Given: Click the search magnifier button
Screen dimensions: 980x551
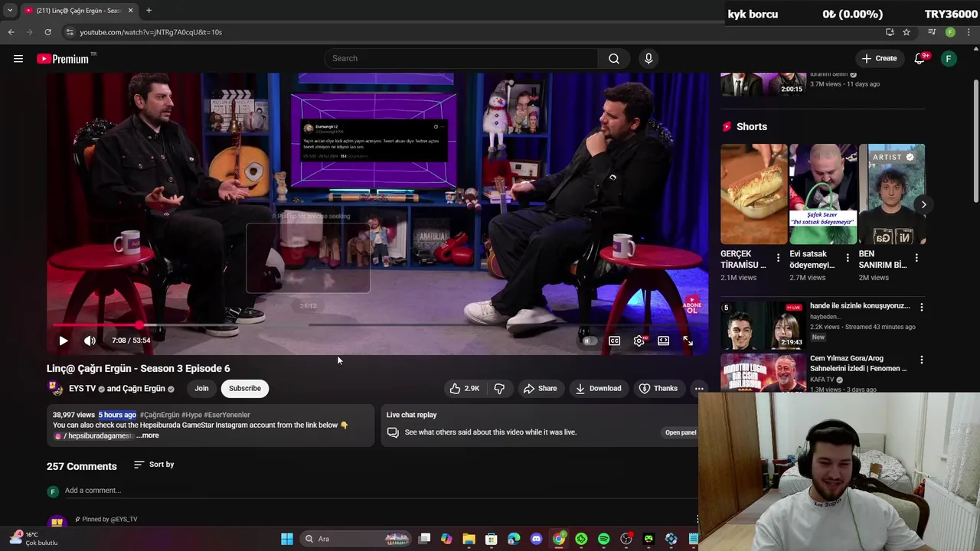Looking at the screenshot, I should coord(614,58).
